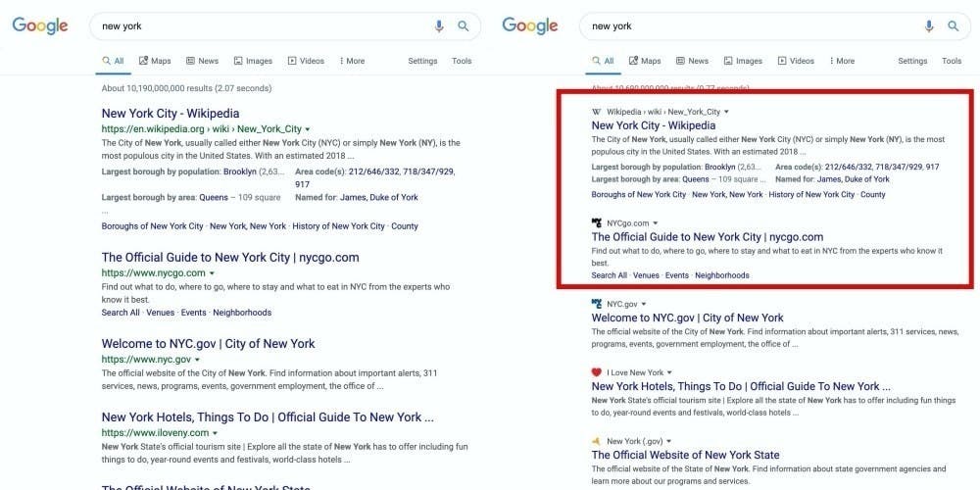Switch to the Images tab on the right page
Screen dimensions: 980x490
point(743,61)
